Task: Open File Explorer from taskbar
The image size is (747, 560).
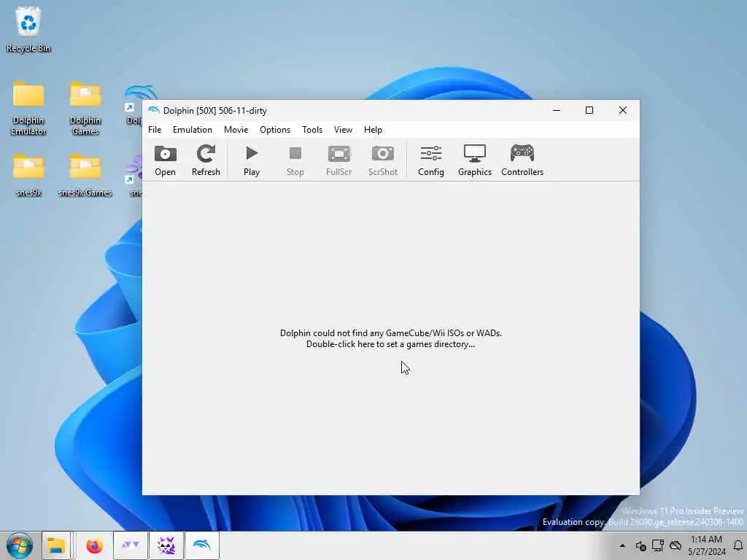Action: tap(56, 545)
